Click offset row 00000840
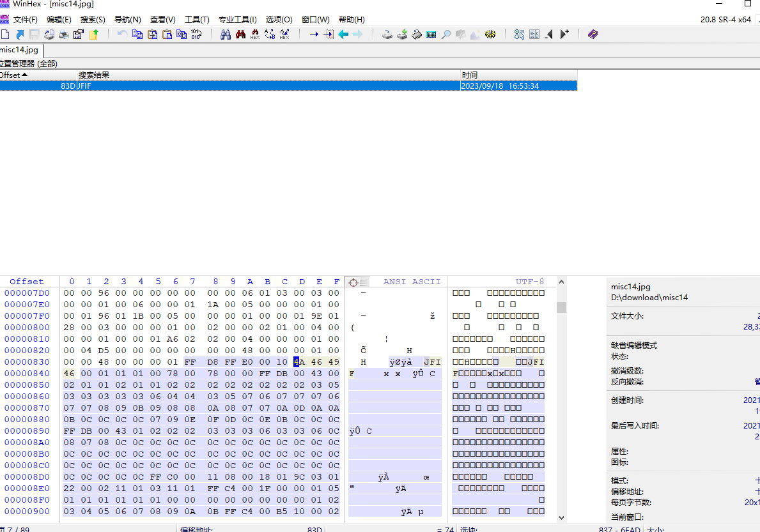The height and width of the screenshot is (532, 760). [27, 374]
